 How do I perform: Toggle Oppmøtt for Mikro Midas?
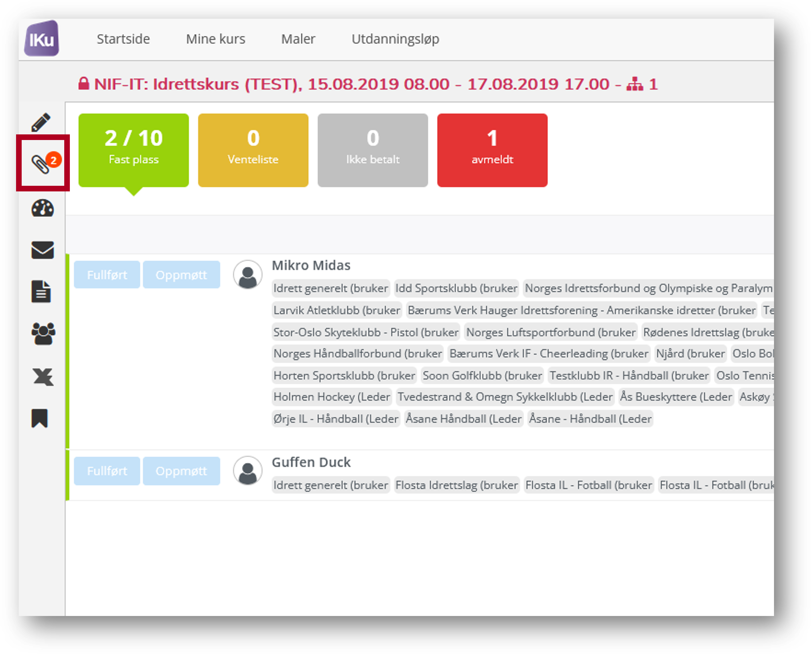[x=181, y=275]
